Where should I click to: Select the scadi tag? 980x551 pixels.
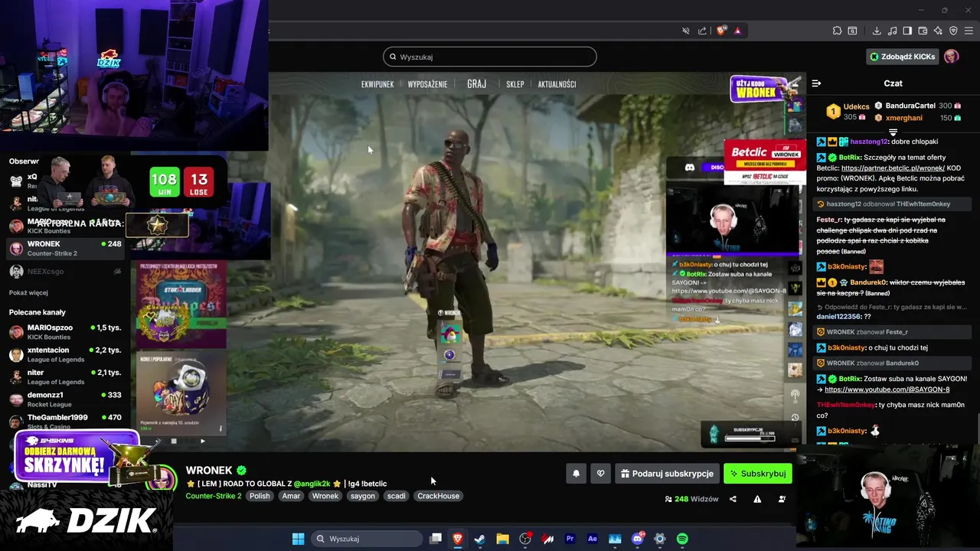pos(396,496)
